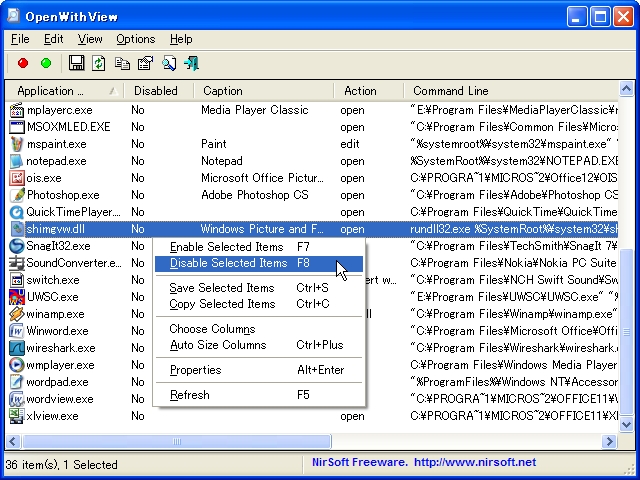Select the notepad.exe row icon

point(17,161)
